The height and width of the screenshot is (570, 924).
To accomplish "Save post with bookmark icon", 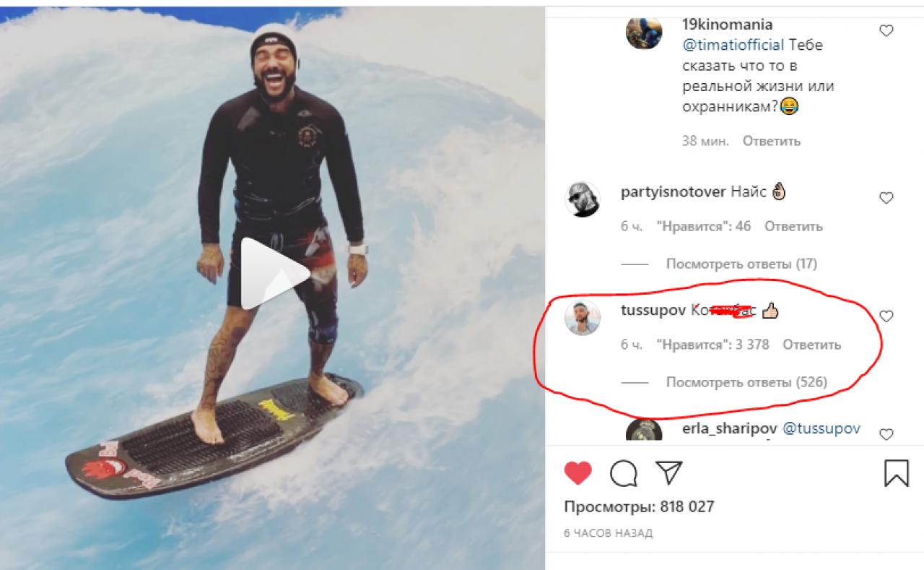I will click(x=896, y=473).
